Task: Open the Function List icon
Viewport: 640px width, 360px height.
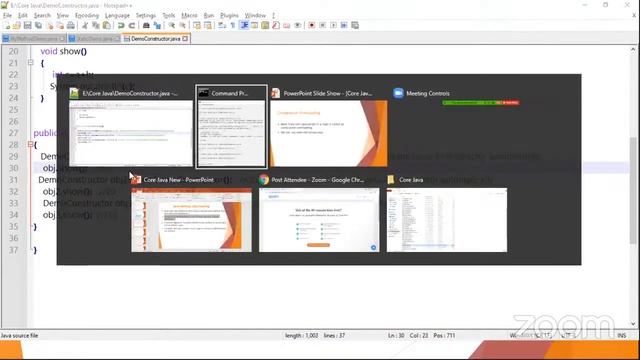Action: coord(276,25)
